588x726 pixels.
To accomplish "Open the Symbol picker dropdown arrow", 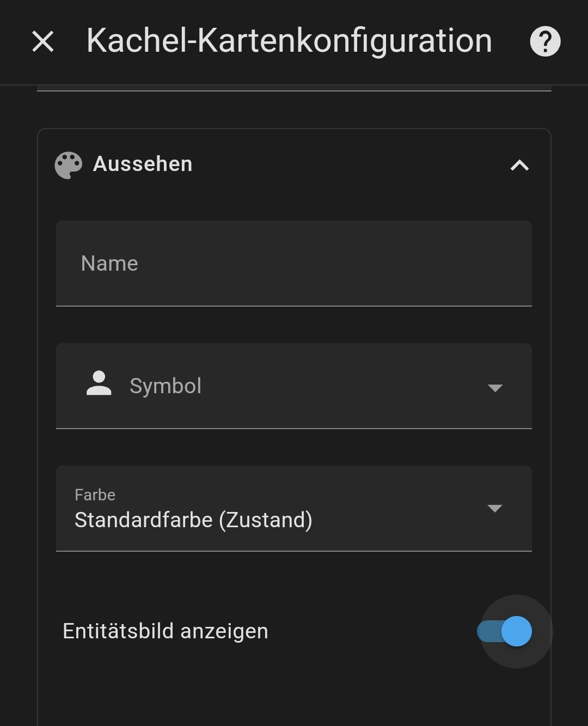I will [x=495, y=388].
